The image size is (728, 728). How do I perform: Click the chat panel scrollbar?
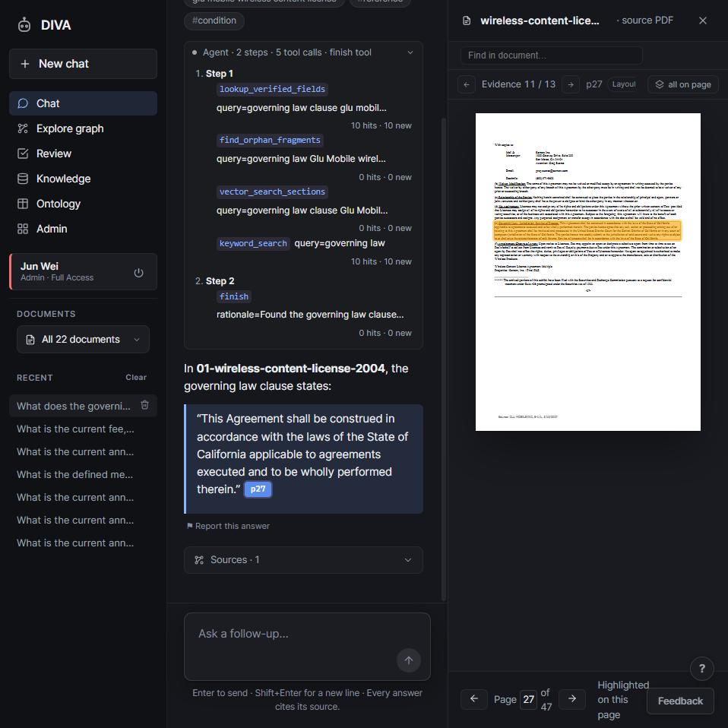[x=443, y=359]
